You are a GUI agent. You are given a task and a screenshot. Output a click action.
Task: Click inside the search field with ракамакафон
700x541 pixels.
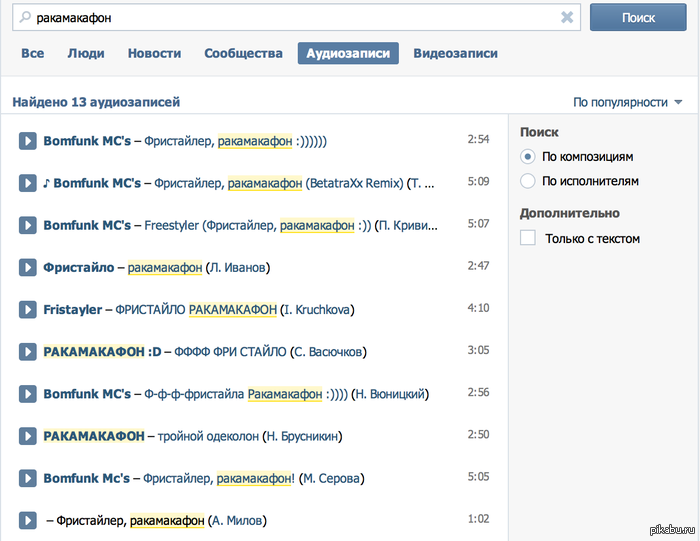pos(290,18)
